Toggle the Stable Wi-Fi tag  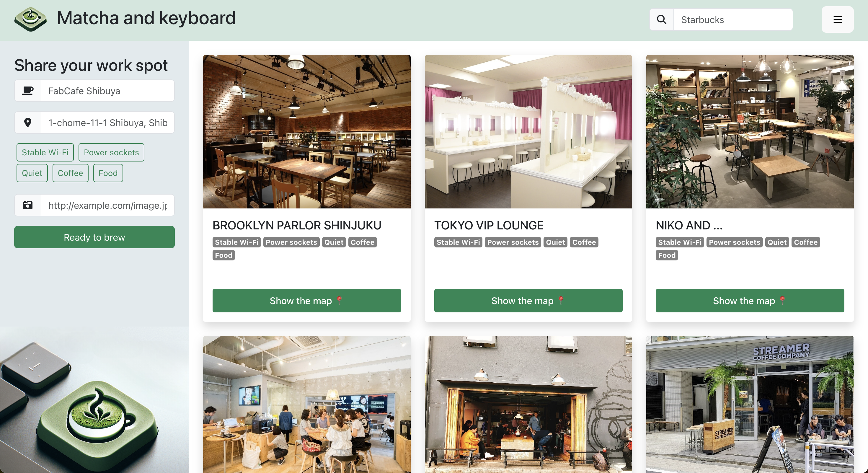(x=45, y=152)
